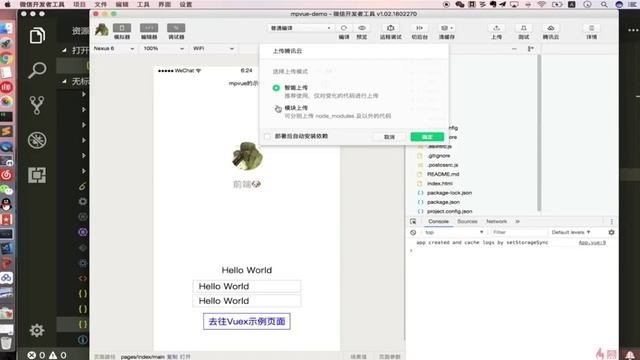Screen dimensions: 640x360
Task: Open the WiFi network dropdown
Action: [213, 49]
